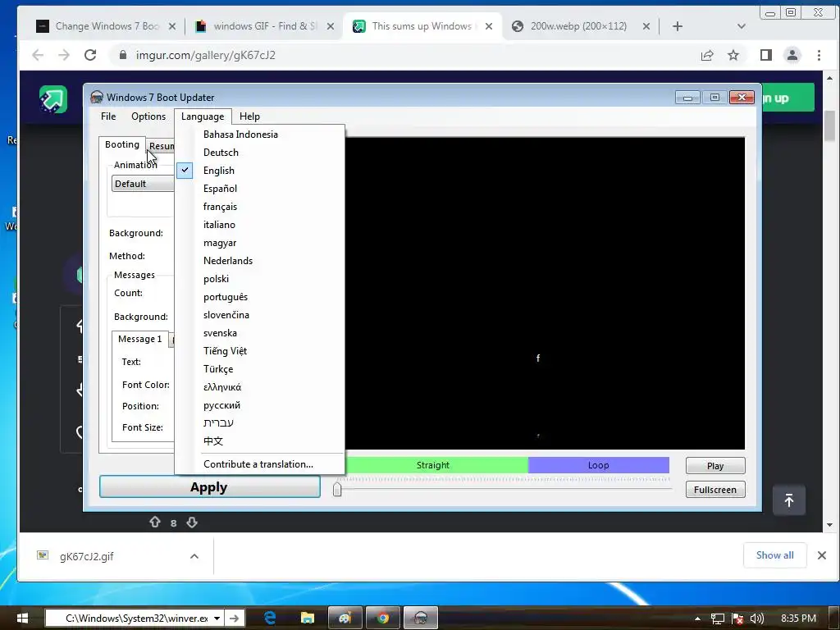Viewport: 840px width, 630px height.
Task: Select ελληνικά language
Action: (260, 387)
